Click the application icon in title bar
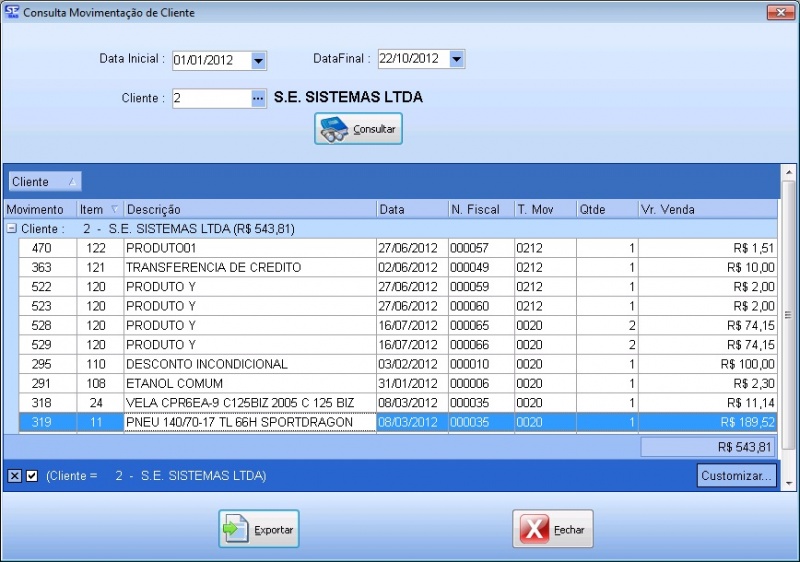The image size is (800, 562). [x=11, y=12]
